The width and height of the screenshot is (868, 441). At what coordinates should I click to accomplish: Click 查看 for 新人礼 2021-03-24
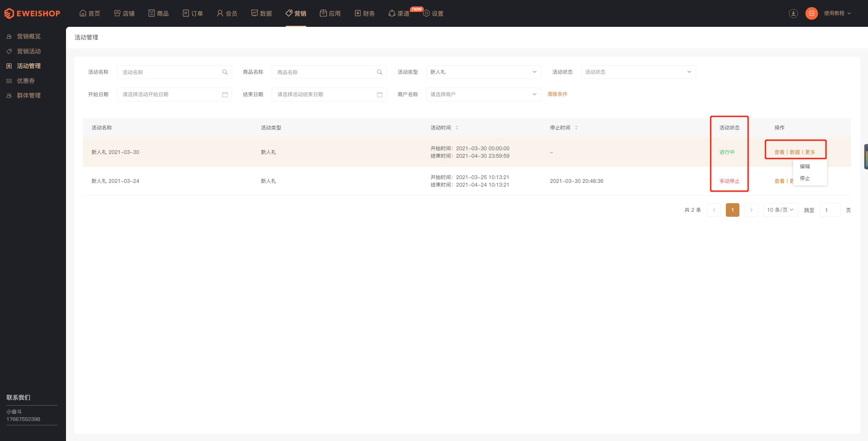point(779,181)
